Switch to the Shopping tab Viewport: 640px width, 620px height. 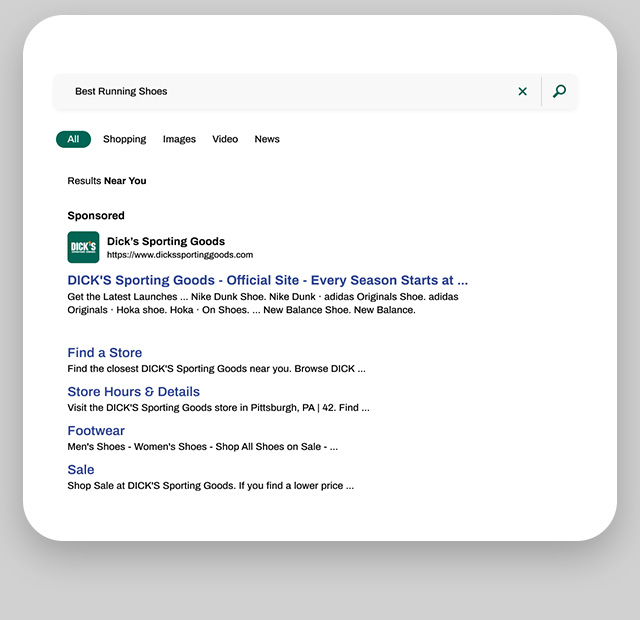(124, 139)
